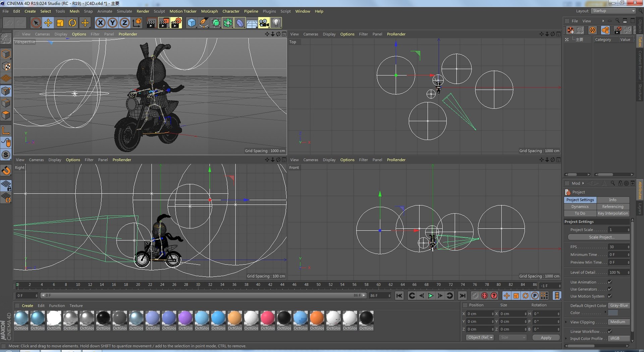Select the Live Selection arrow tool
644x352 pixels.
[x=36, y=23]
